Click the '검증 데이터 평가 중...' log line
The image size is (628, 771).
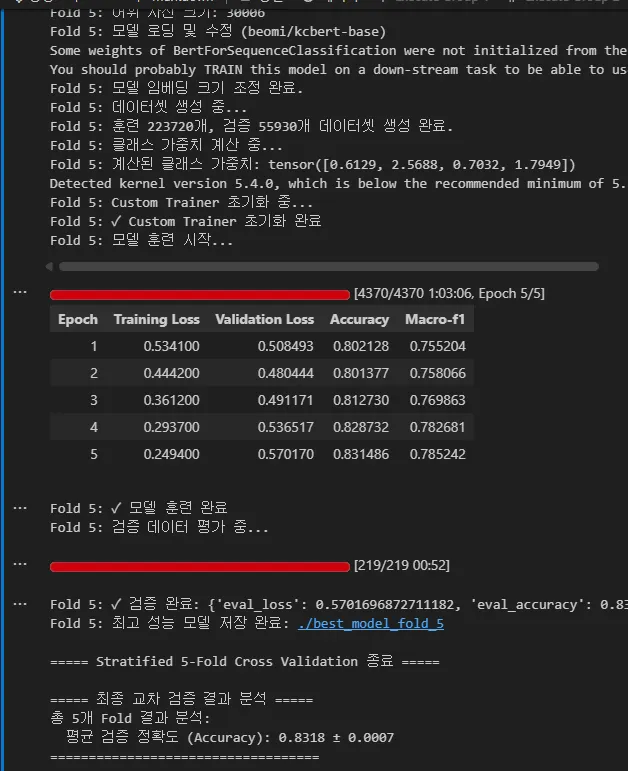click(x=159, y=528)
